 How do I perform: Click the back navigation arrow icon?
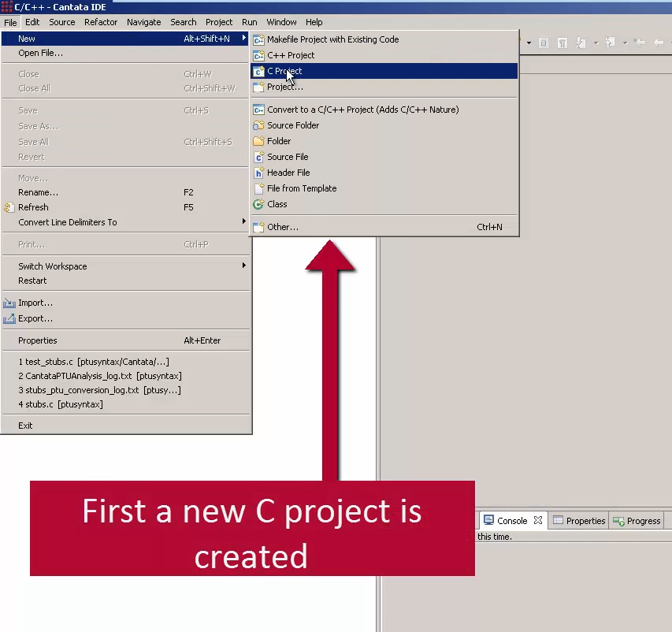659,43
